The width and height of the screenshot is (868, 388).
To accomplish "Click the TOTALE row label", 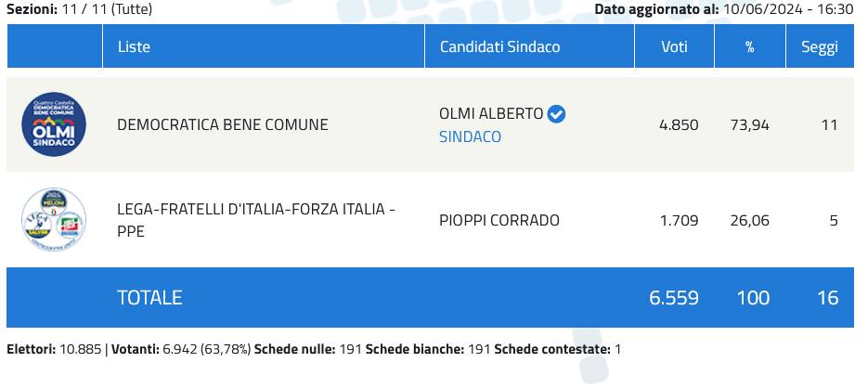I will pos(149,297).
